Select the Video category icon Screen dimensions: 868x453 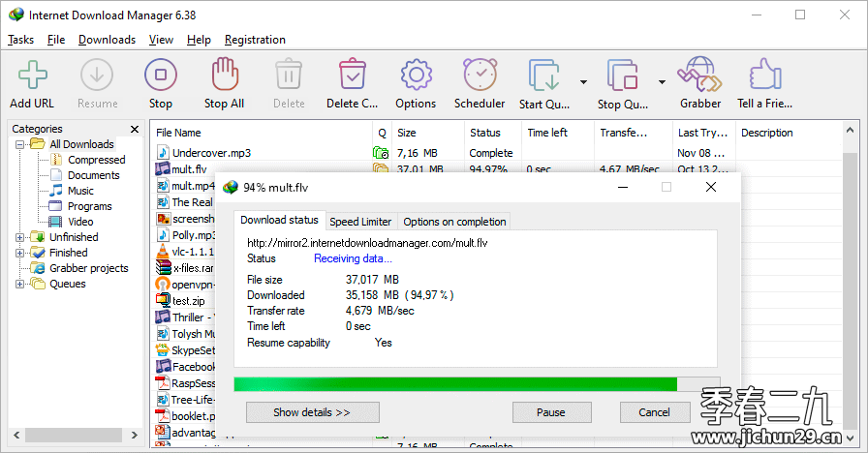pos(55,222)
